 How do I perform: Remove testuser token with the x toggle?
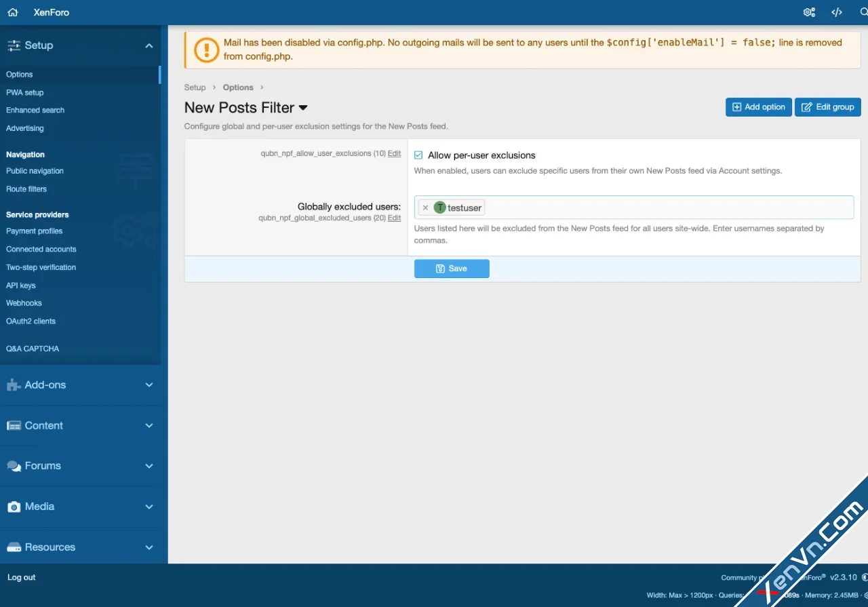[425, 208]
